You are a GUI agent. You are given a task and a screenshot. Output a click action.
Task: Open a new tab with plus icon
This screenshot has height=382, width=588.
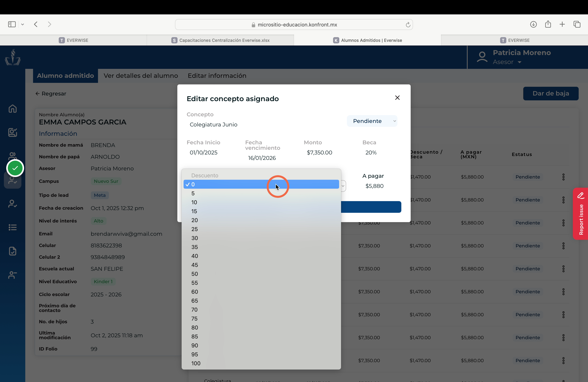[562, 24]
